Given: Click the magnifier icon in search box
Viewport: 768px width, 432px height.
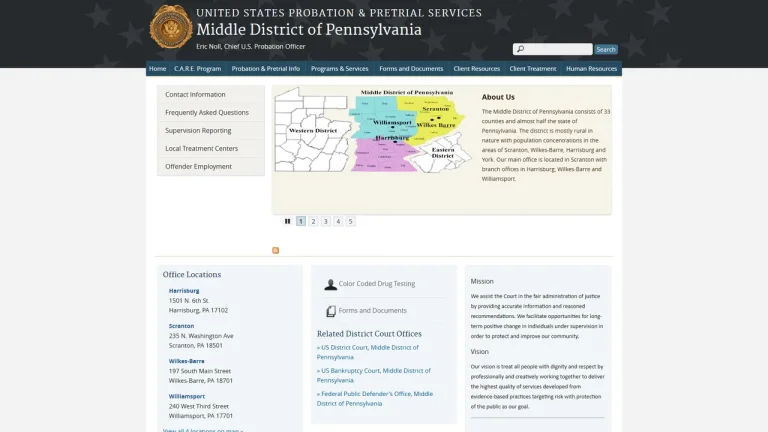Looking at the screenshot, I should coord(520,49).
